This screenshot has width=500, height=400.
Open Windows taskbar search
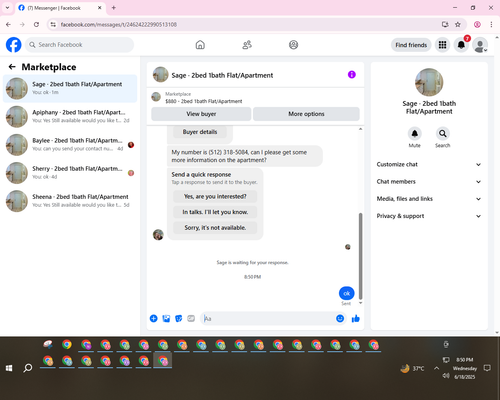[28, 368]
